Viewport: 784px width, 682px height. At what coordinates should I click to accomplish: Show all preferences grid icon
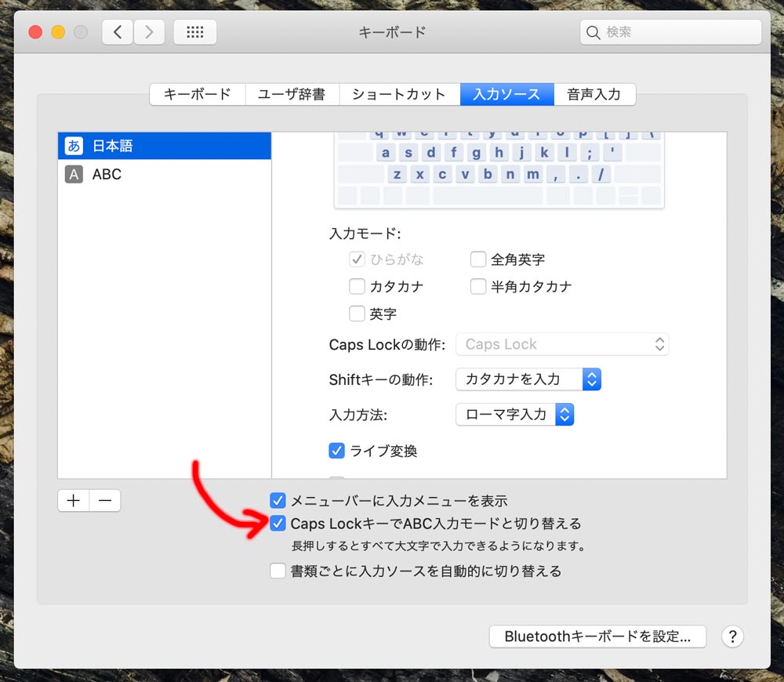pos(195,32)
